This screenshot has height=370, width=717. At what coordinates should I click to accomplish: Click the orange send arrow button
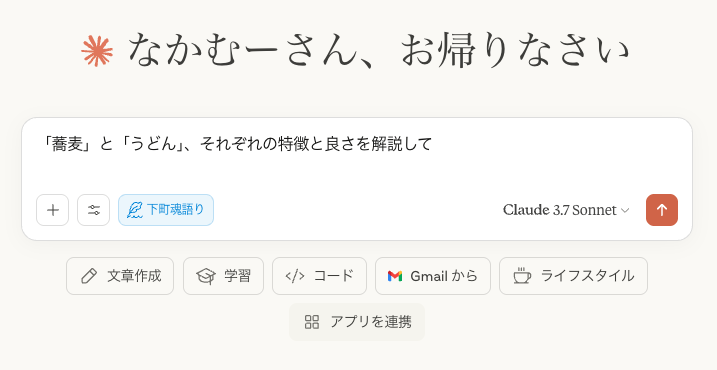pyautogui.click(x=662, y=210)
